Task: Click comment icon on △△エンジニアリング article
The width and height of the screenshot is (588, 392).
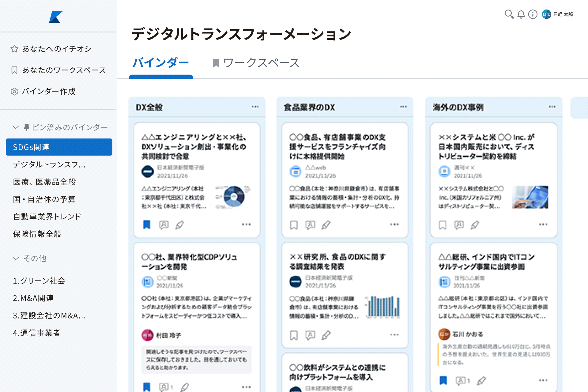Action: tap(164, 225)
